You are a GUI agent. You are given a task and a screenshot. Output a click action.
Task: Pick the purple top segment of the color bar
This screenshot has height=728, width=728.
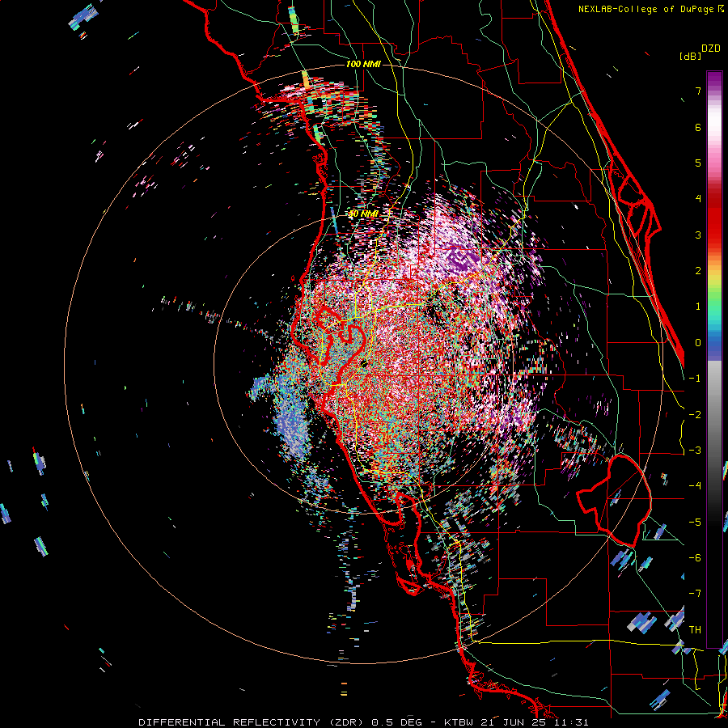[x=714, y=80]
